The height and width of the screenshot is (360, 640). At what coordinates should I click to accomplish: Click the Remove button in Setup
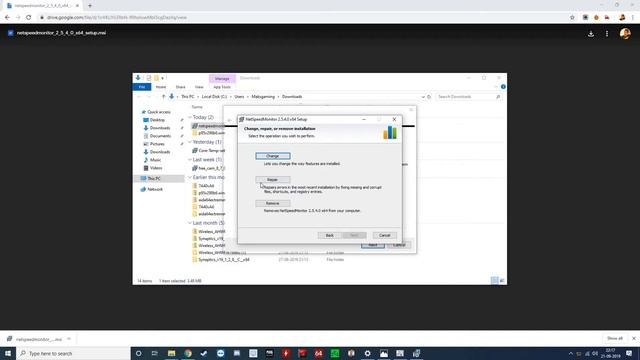tap(273, 203)
